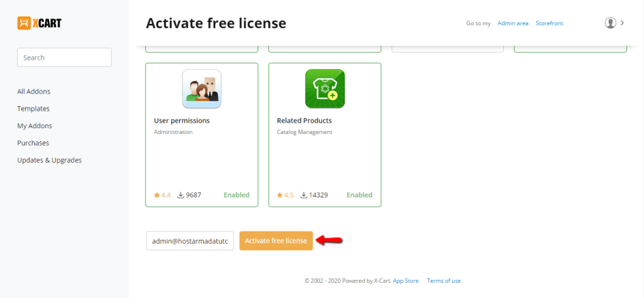Image resolution: width=644 pixels, height=298 pixels.
Task: Open the Storefront link
Action: coord(550,23)
